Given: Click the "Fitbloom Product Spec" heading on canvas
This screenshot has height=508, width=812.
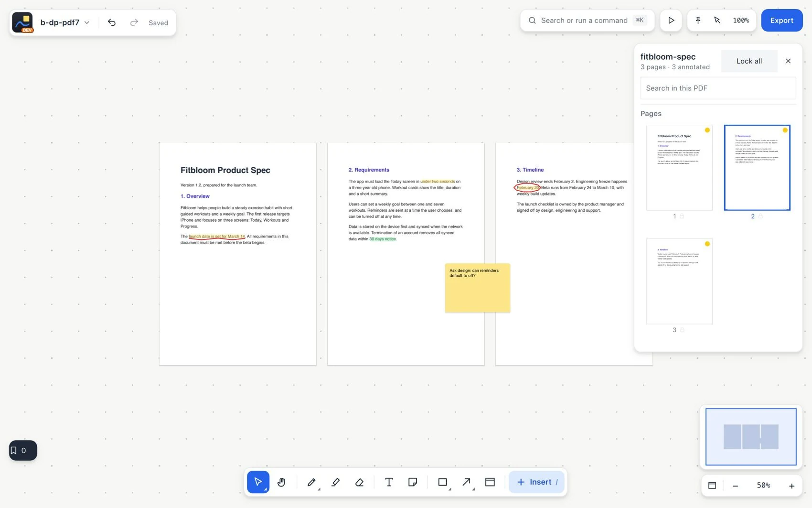Looking at the screenshot, I should 225,170.
